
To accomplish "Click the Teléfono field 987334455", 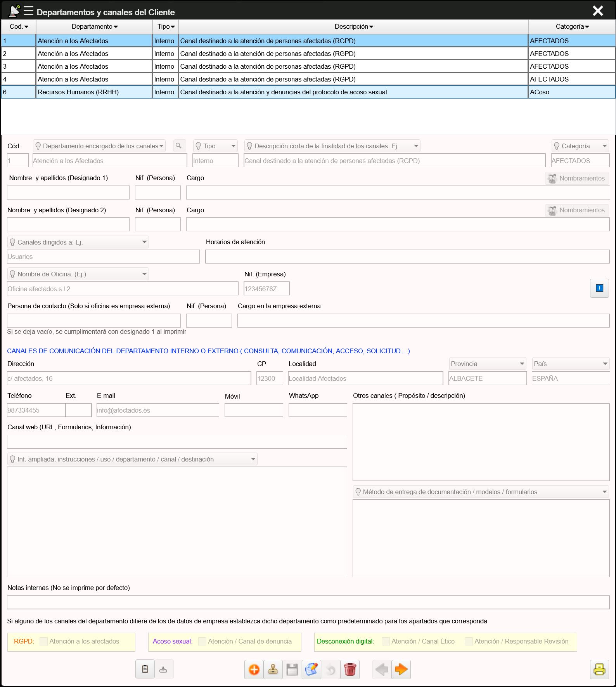I will (36, 410).
